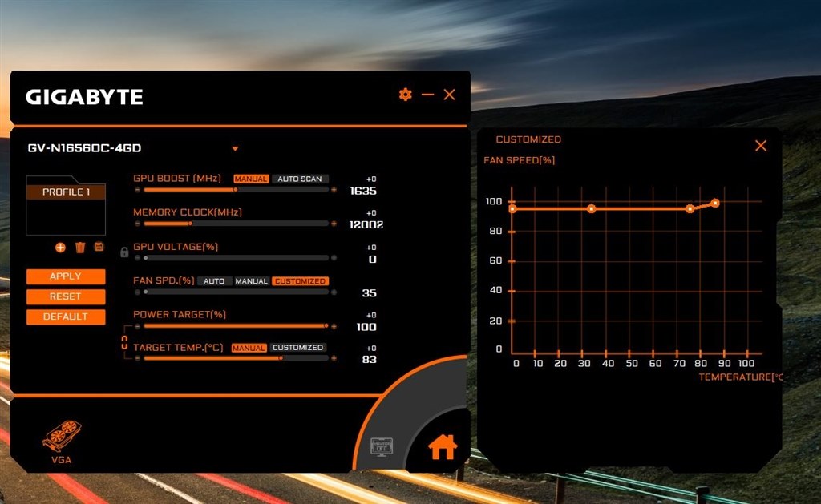Click the Target Temp value 83

pos(369,360)
